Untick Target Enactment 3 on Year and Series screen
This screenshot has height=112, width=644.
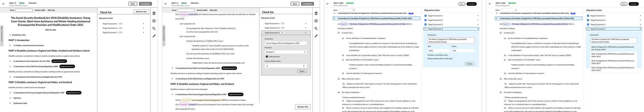click(426, 24)
